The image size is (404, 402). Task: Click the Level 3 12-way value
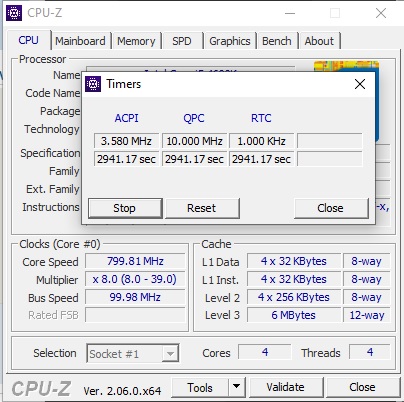tap(367, 315)
